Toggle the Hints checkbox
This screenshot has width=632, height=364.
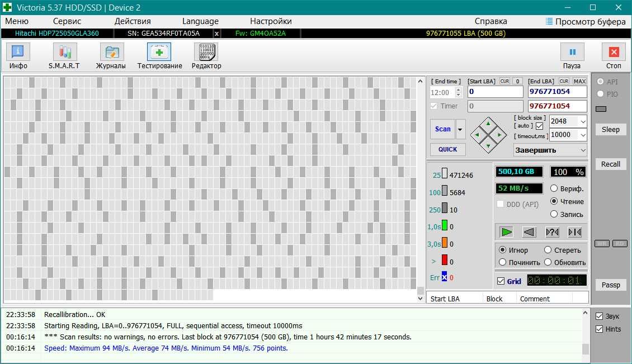click(600, 329)
